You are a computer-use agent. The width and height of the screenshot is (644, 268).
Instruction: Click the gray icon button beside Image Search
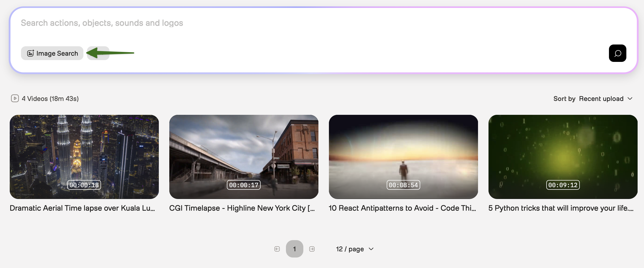tap(98, 53)
